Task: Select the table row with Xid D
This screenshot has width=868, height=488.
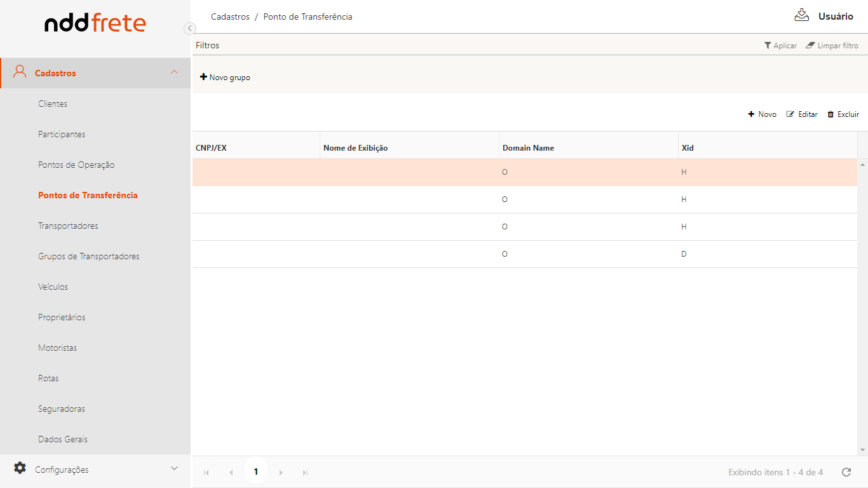Action: click(524, 254)
